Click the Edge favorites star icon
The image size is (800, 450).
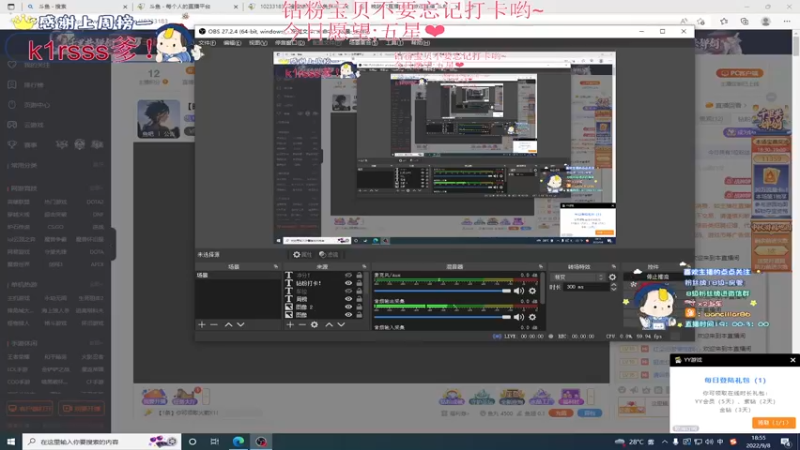tap(723, 21)
